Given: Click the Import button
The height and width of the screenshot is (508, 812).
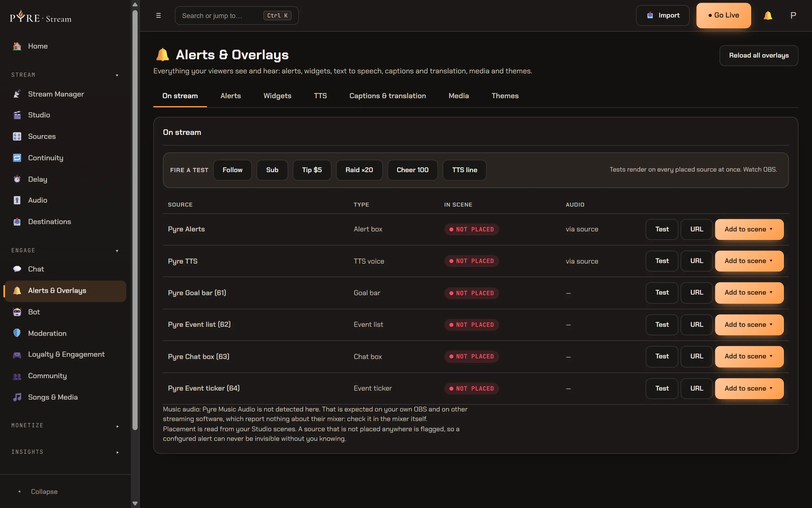Looking at the screenshot, I should pyautogui.click(x=663, y=16).
